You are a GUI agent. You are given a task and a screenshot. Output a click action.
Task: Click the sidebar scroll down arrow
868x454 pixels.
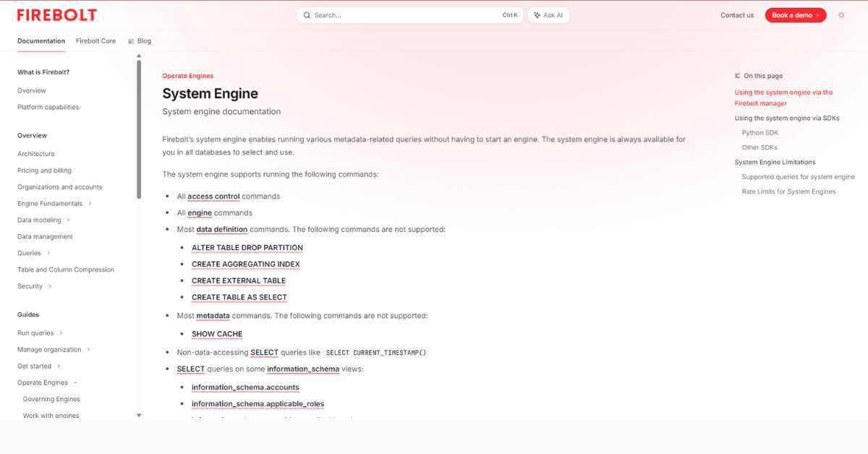139,416
